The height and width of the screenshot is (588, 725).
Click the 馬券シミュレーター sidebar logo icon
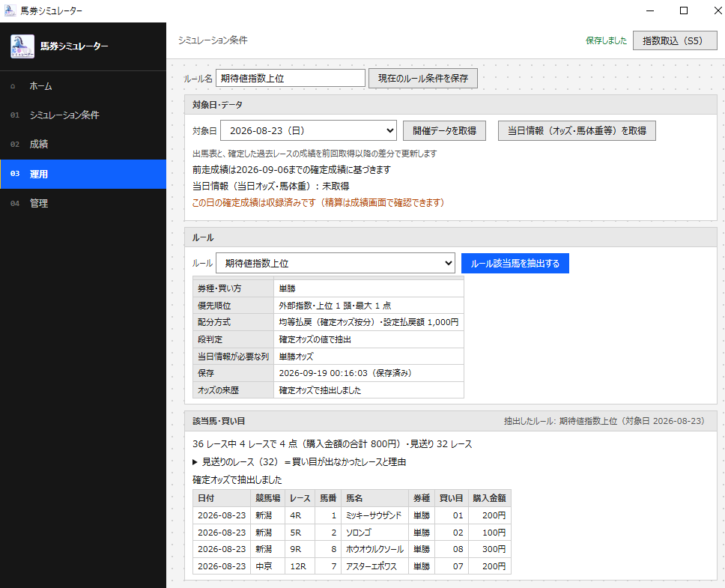(x=22, y=46)
